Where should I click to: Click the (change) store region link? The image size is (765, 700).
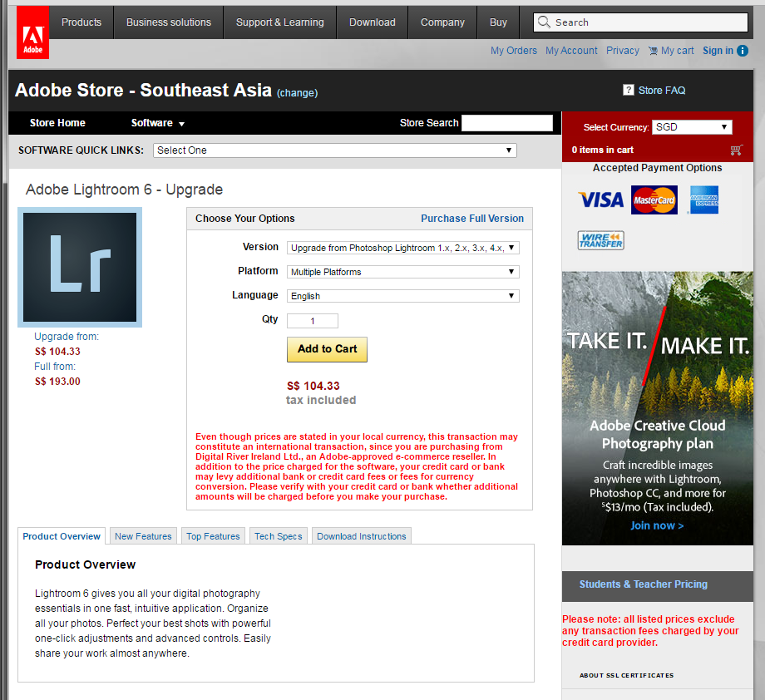tap(297, 92)
